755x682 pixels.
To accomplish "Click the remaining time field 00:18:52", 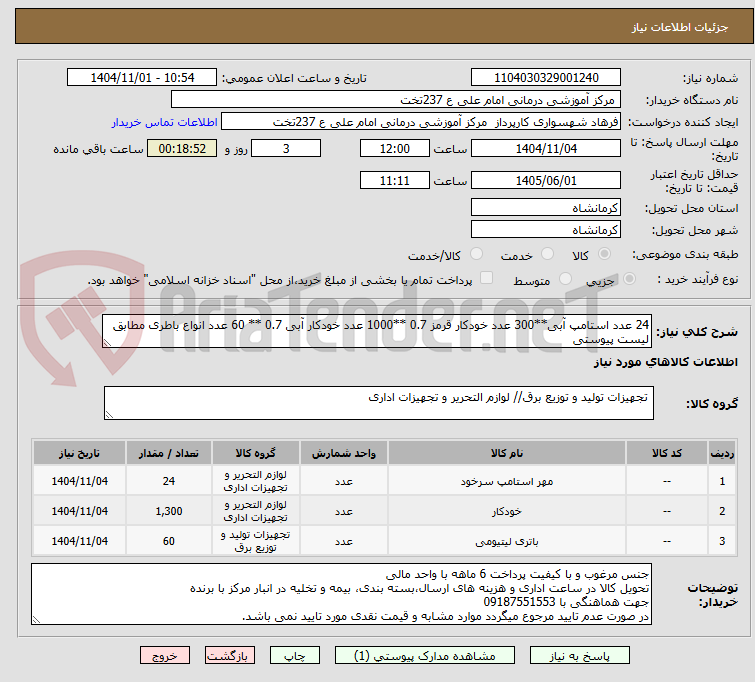I will click(182, 148).
